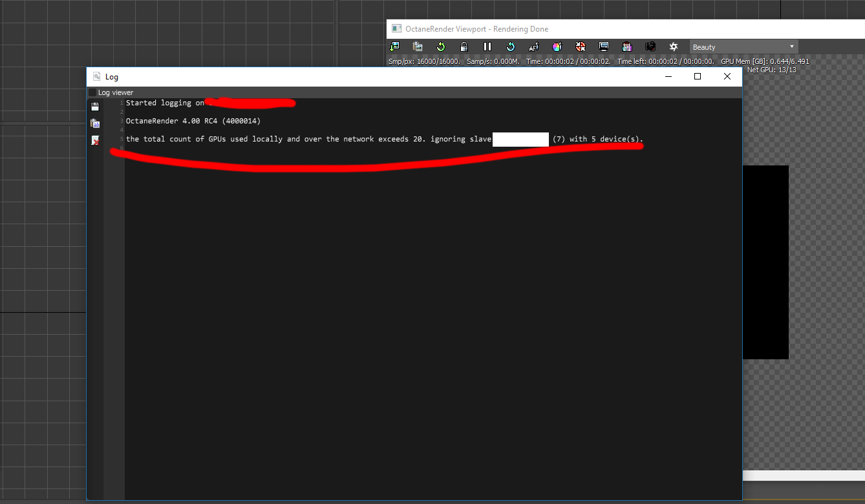This screenshot has height=504, width=865.
Task: Click the monitor icon in viewport toolbar
Action: (x=604, y=47)
